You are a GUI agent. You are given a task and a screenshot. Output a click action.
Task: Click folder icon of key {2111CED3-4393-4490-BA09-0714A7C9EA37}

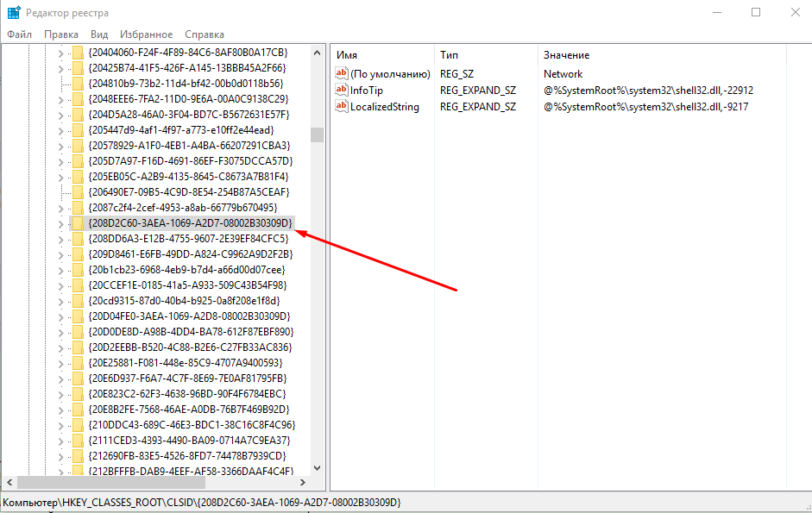[x=78, y=441]
